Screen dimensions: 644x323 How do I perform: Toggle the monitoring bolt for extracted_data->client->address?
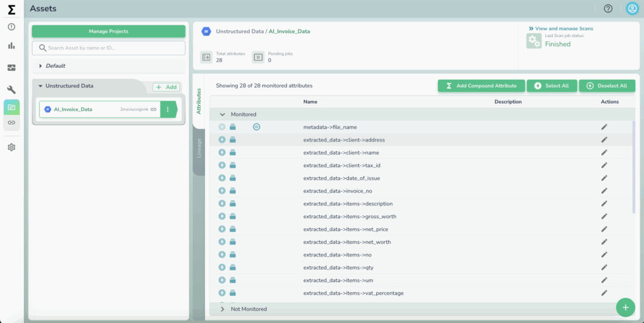pos(222,140)
